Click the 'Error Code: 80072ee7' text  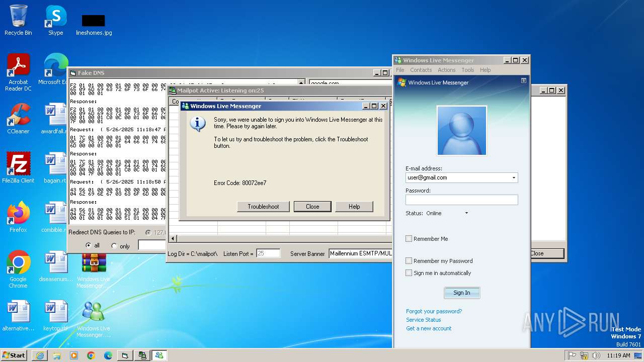tap(240, 183)
